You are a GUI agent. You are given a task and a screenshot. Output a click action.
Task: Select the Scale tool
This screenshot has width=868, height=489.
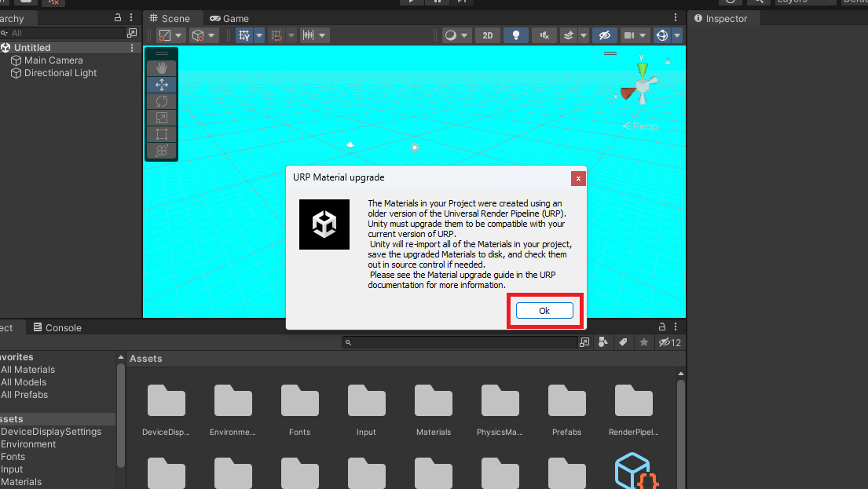tap(162, 118)
